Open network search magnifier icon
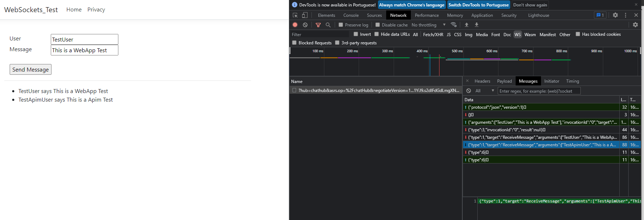 click(328, 25)
